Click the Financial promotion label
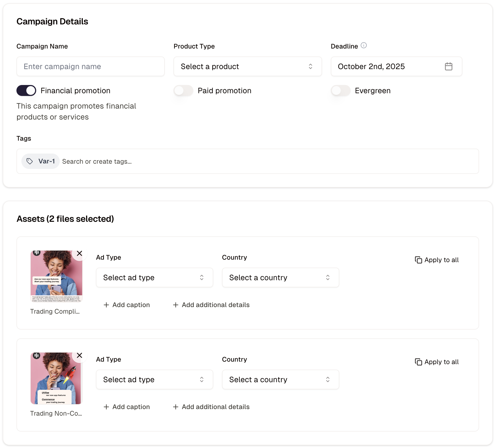Image resolution: width=495 pixels, height=448 pixels. [75, 91]
